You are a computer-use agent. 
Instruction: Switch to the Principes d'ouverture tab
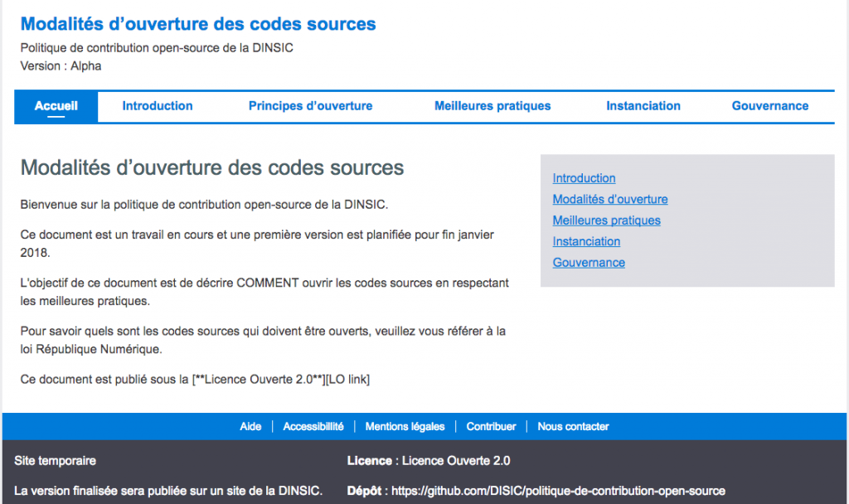(x=310, y=106)
